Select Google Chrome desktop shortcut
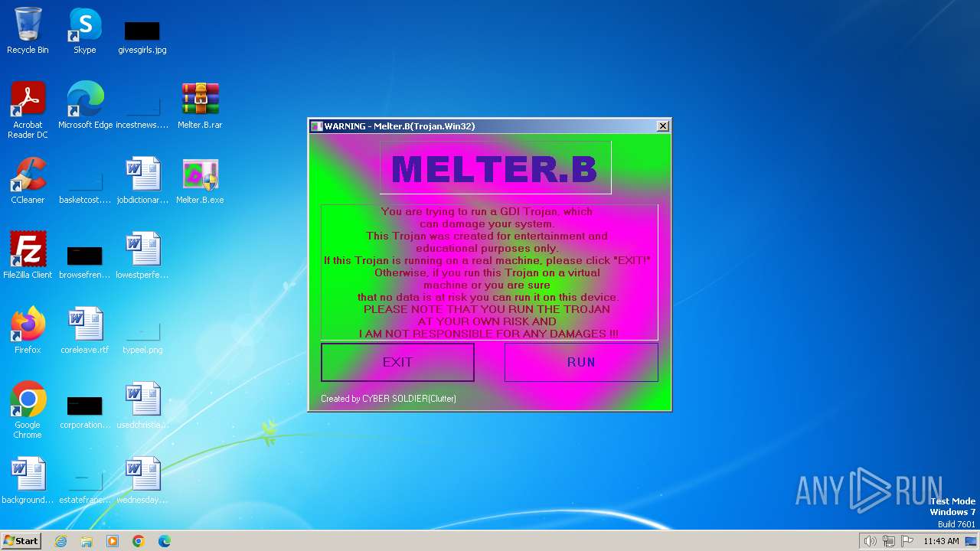Viewport: 980px width, 551px height. [28, 409]
